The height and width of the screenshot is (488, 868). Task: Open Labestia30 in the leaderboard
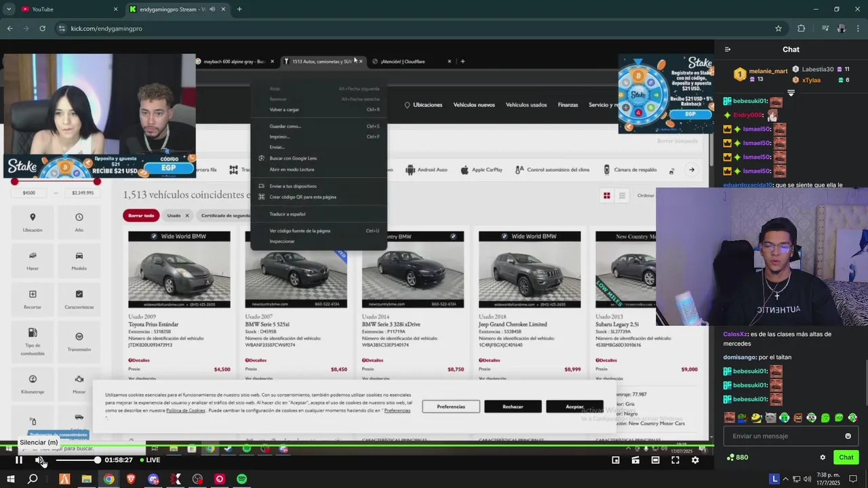pos(817,69)
